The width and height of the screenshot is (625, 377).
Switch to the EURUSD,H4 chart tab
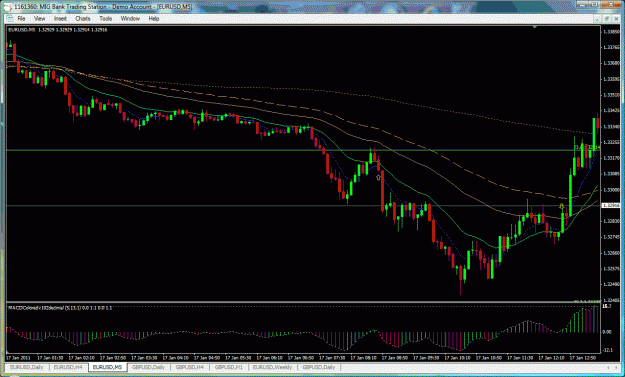[x=68, y=367]
